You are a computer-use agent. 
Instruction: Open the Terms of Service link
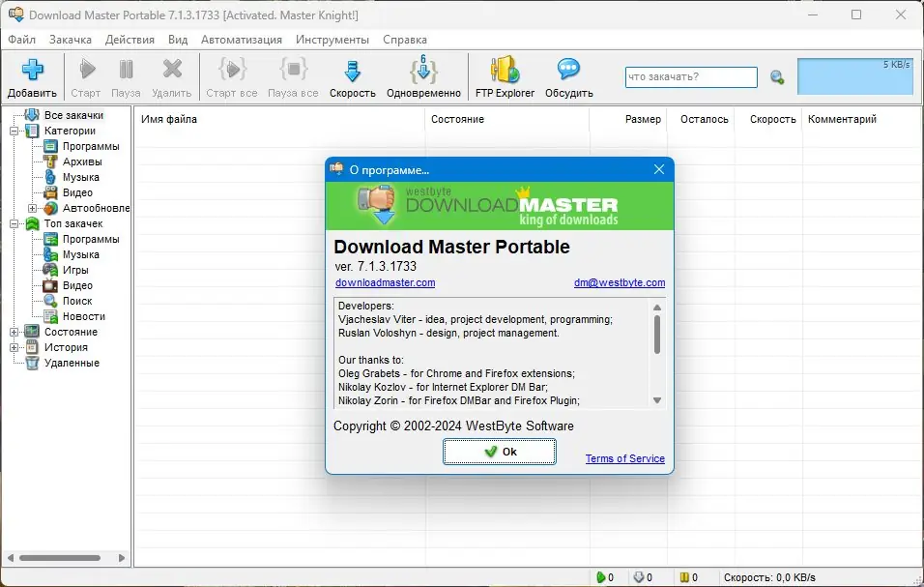tap(624, 458)
